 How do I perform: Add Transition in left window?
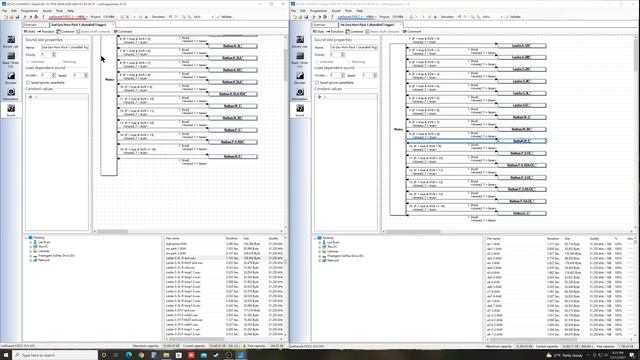tap(46, 31)
